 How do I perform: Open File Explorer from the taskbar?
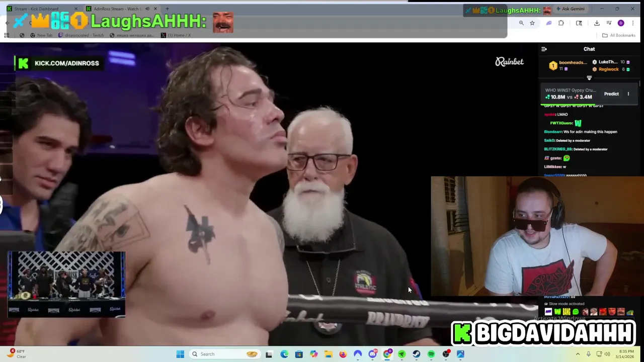(329, 354)
